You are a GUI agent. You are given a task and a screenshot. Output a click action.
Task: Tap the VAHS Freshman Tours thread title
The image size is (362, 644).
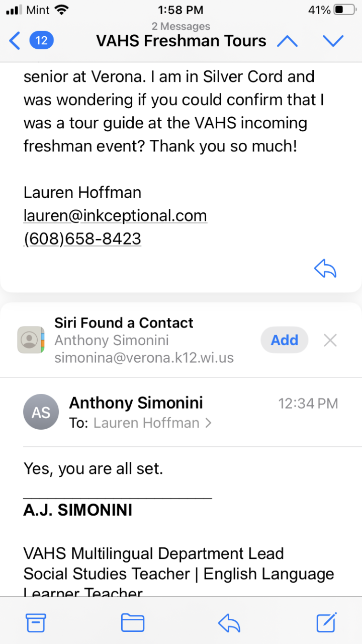181,41
